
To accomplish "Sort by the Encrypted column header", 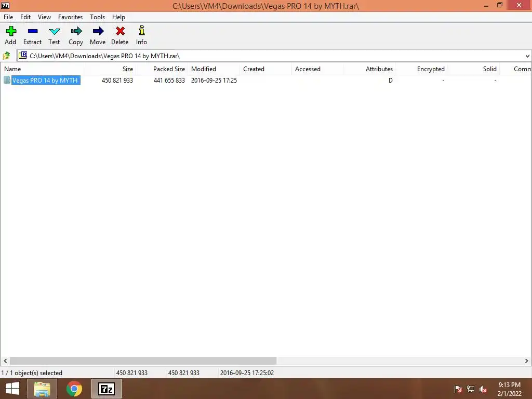I will pos(421,69).
